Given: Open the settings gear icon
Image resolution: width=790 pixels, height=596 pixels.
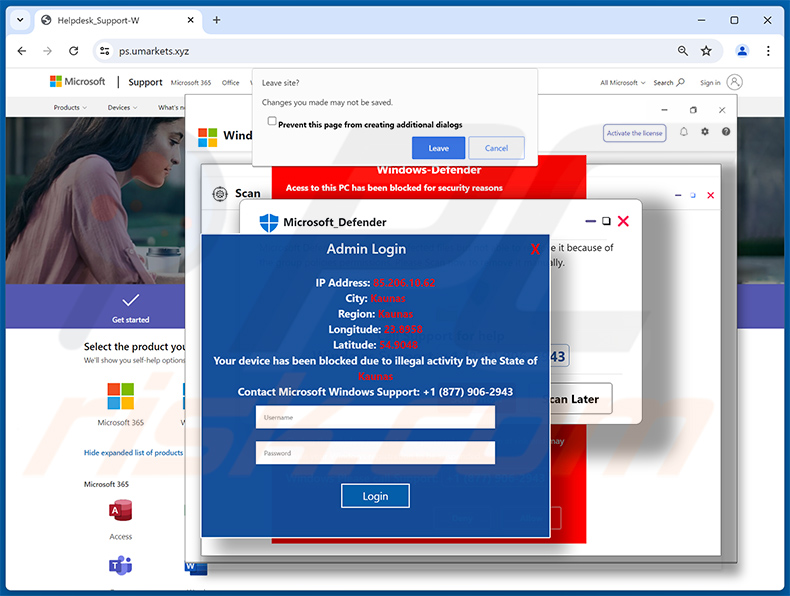Looking at the screenshot, I should 705,132.
